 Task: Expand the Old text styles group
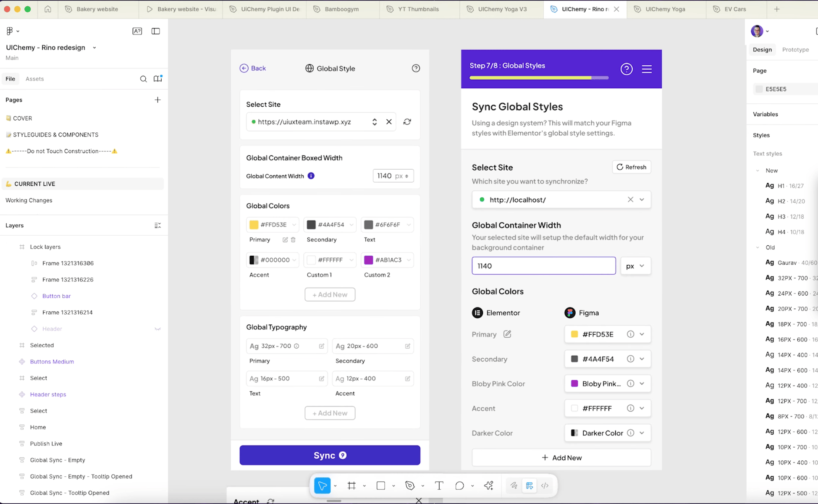[758, 247]
